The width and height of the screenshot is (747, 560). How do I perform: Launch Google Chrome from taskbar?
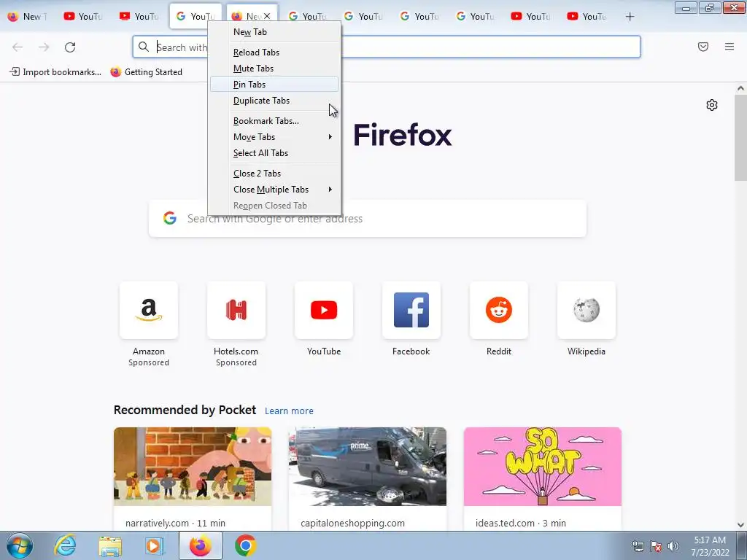245,545
